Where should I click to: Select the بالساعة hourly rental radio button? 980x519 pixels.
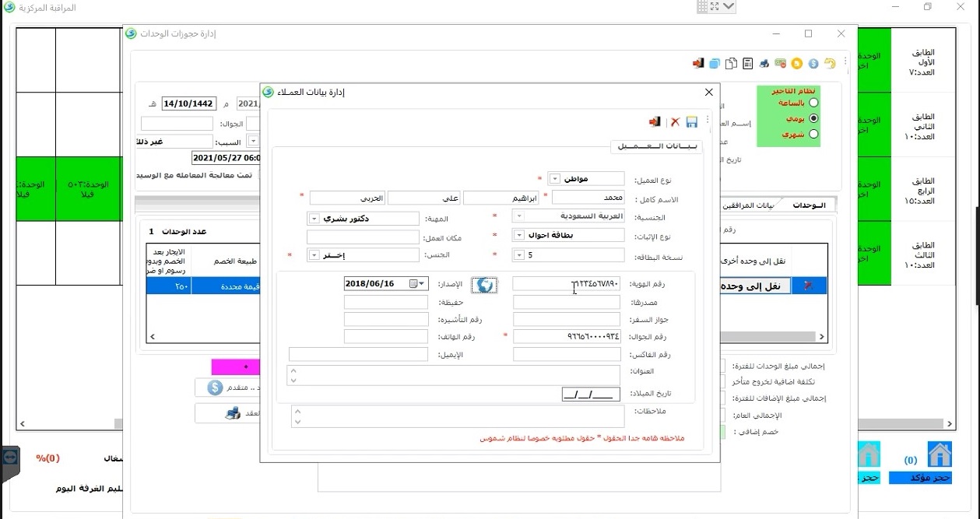pos(814,103)
